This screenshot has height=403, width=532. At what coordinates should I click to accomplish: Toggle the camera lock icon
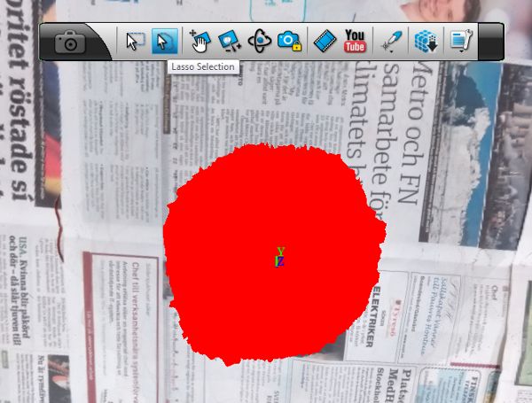coord(289,42)
